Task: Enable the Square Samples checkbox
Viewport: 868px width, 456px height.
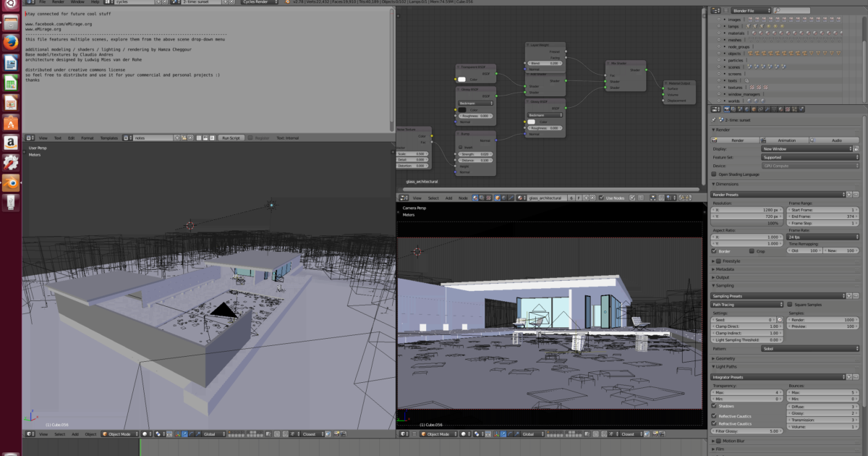Action: click(x=791, y=304)
